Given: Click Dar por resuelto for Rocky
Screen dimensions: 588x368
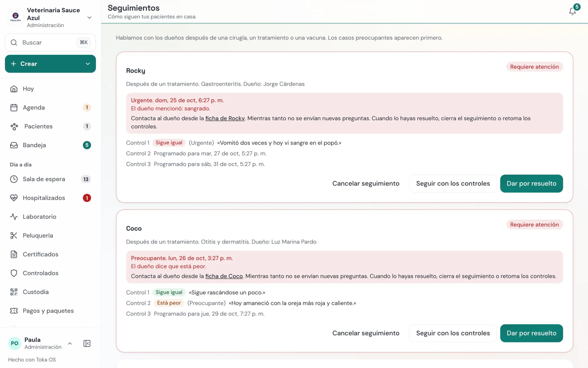Looking at the screenshot, I should [532, 184].
